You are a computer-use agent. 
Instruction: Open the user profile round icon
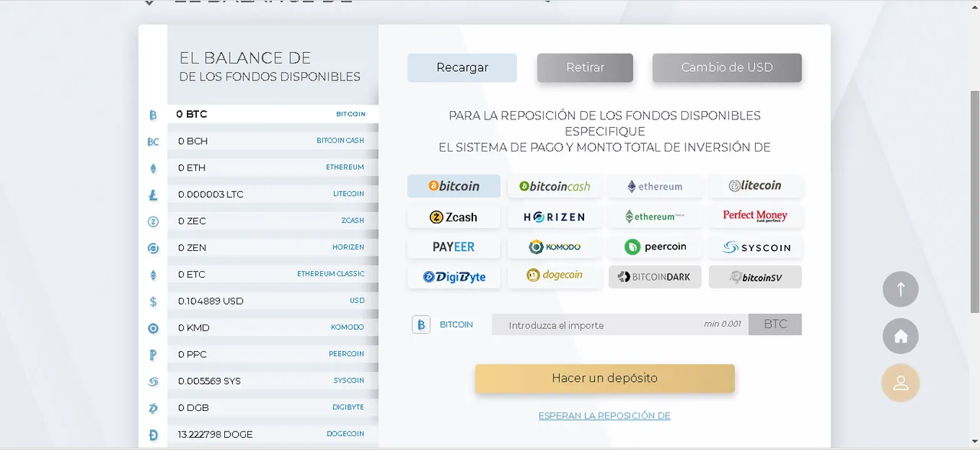point(900,383)
